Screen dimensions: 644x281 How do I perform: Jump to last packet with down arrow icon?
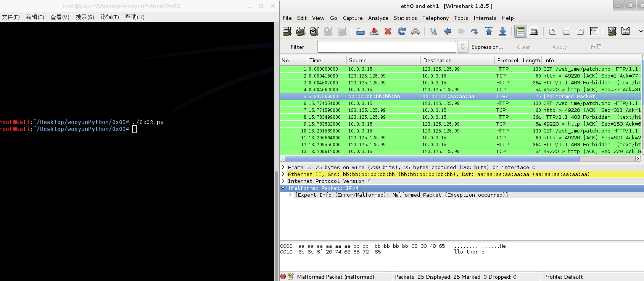(x=502, y=31)
